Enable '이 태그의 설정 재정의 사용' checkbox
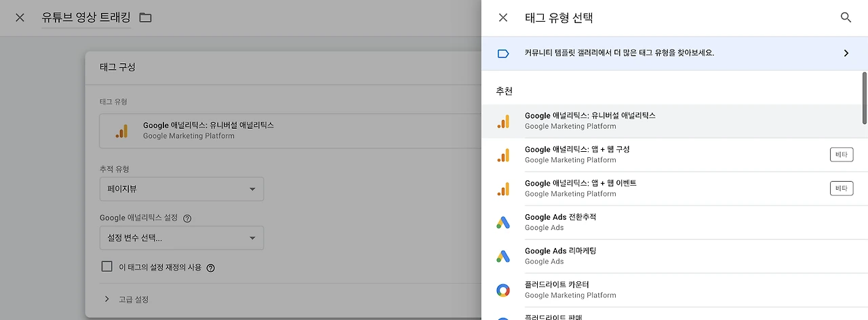 [106, 266]
